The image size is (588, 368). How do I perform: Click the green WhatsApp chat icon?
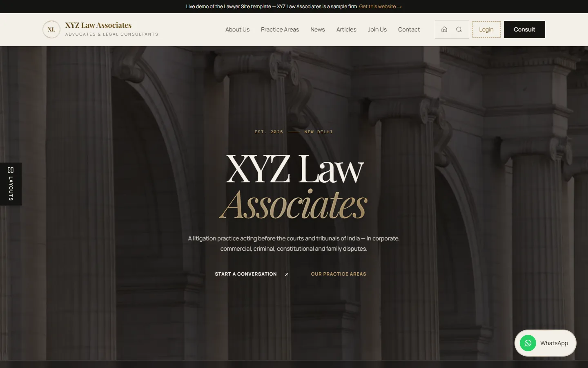coord(528,343)
